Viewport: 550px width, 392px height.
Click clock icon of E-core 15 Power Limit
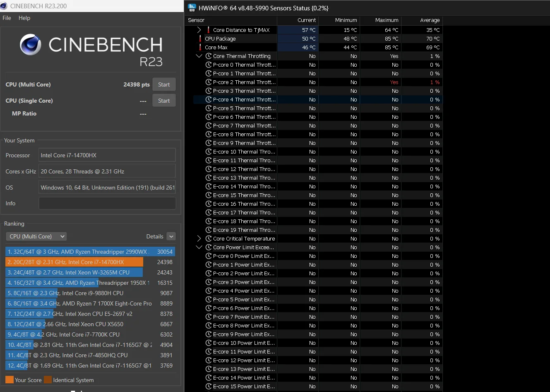(x=209, y=386)
